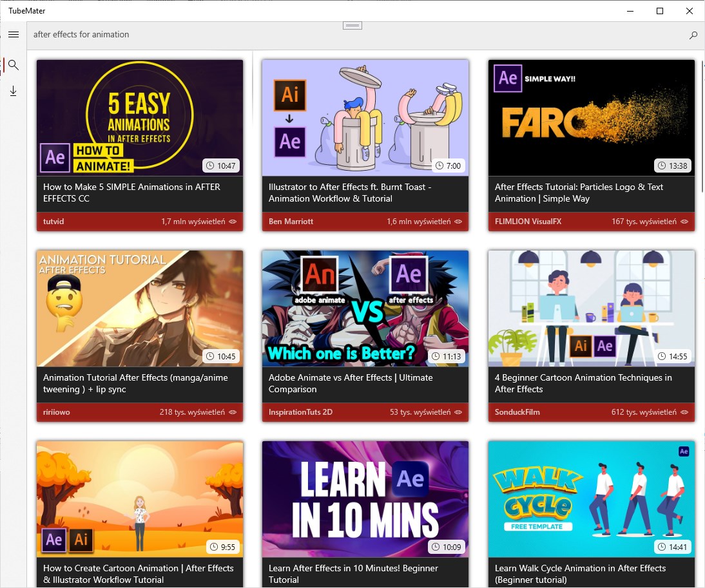Click title 'Learn After Effects in 10 Minutes! Beginner Tutorial'
The height and width of the screenshot is (588, 705).
[353, 574]
